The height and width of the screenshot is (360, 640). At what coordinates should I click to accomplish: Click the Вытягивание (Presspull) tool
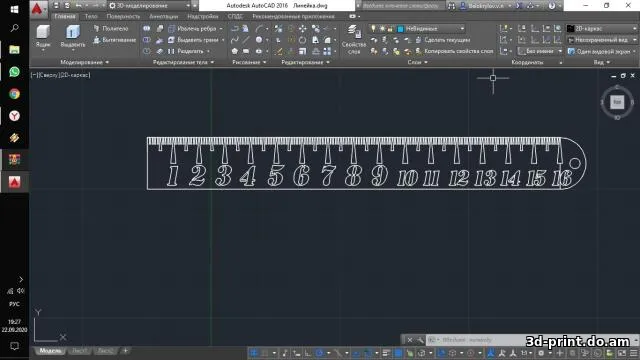(x=114, y=40)
